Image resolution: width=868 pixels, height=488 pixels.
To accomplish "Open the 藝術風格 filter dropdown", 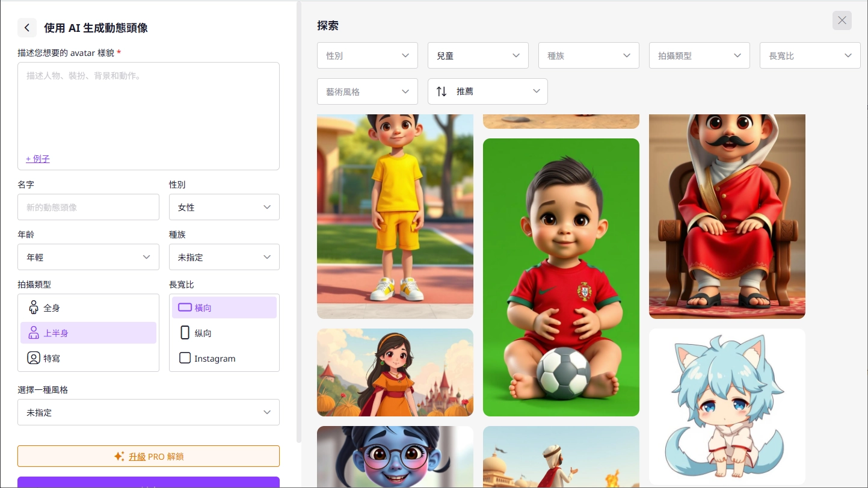I will click(368, 91).
